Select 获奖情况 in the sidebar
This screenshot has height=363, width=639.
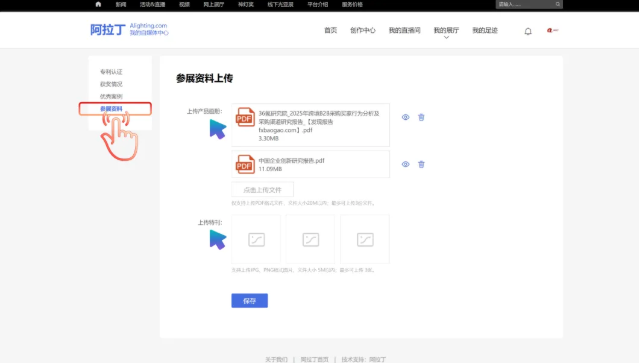(111, 84)
